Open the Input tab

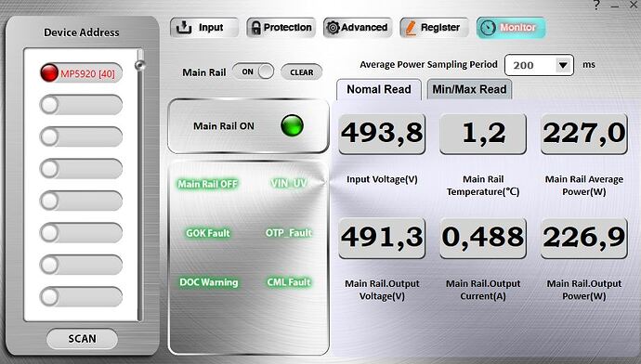coord(204,27)
